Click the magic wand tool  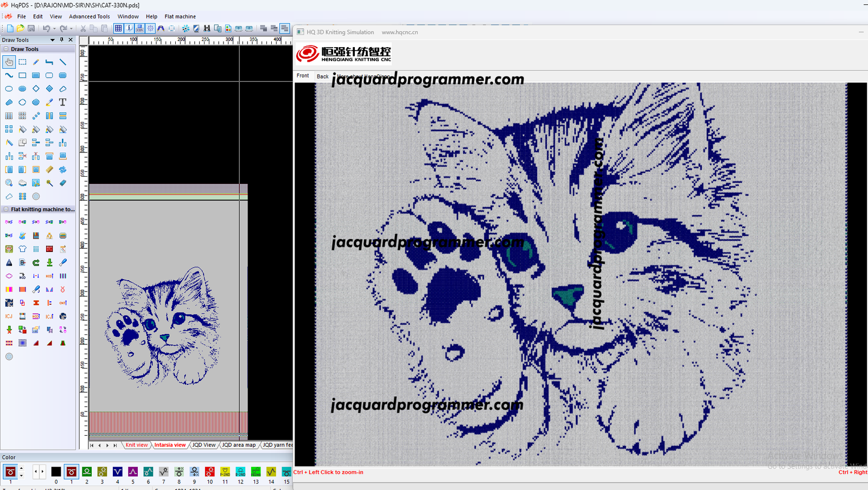pyautogui.click(x=49, y=183)
